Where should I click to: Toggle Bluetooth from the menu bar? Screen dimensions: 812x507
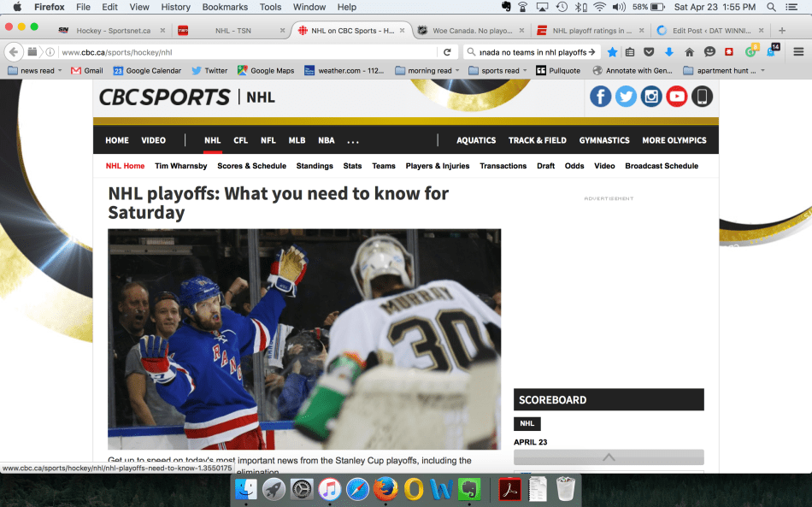581,7
